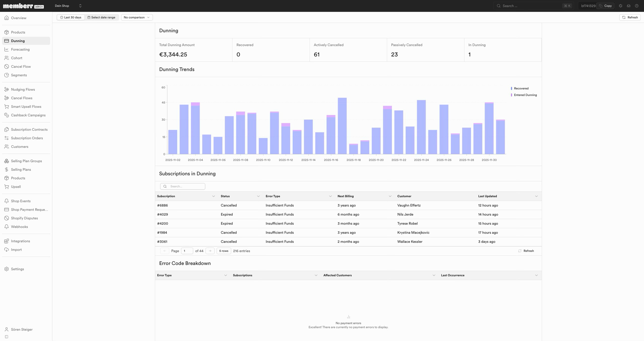Click the theme toggle icon in top bar
644x341 pixels.
[x=621, y=6]
